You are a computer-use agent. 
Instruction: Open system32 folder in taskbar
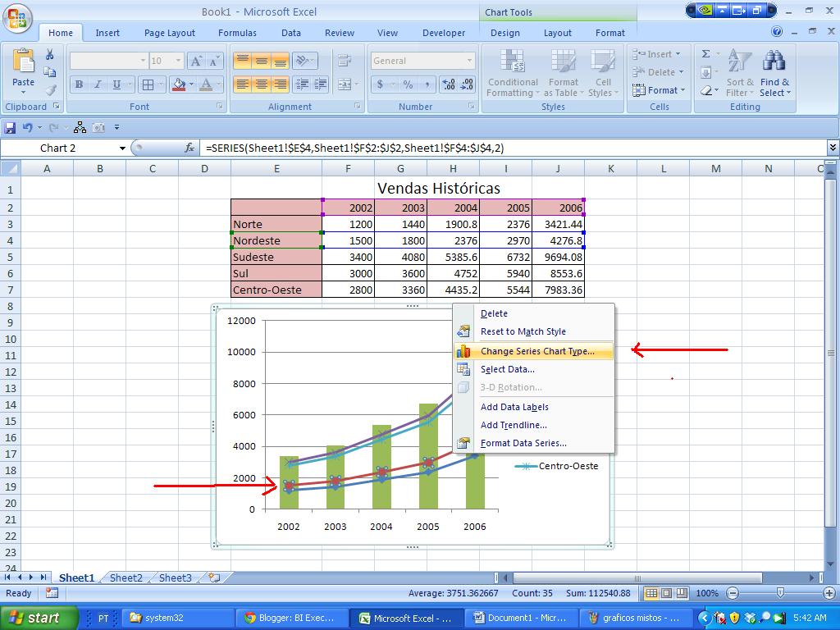176,618
